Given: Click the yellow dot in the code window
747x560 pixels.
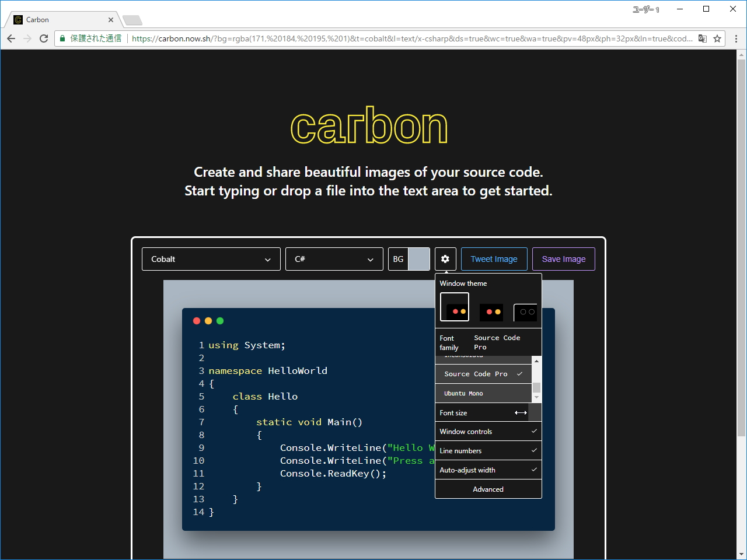Looking at the screenshot, I should point(208,321).
